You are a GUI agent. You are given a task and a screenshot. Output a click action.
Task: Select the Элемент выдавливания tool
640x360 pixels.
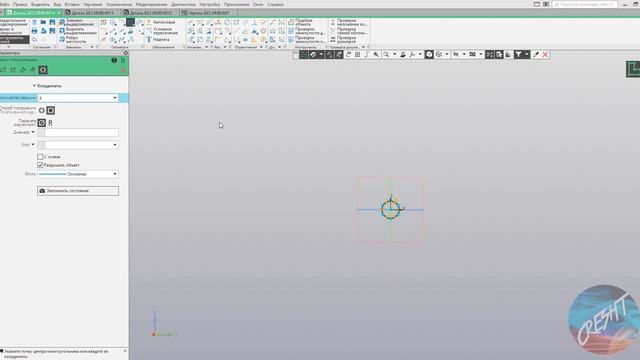click(x=77, y=22)
